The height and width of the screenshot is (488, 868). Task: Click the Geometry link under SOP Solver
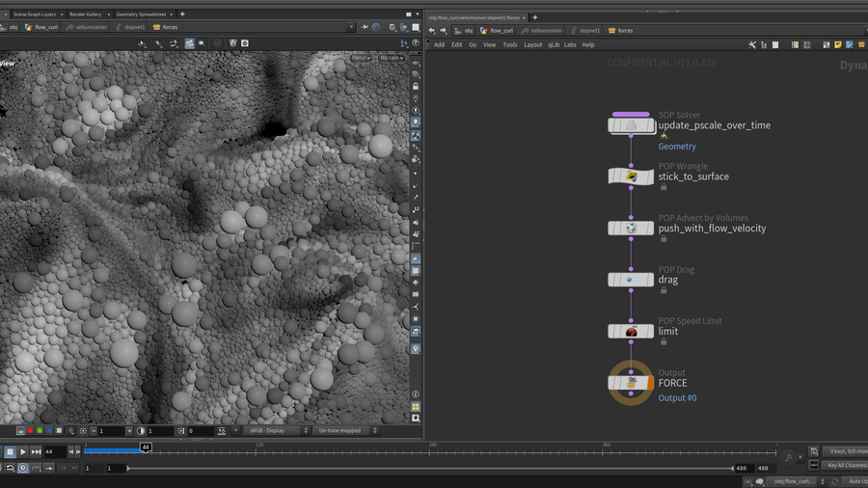tap(677, 147)
